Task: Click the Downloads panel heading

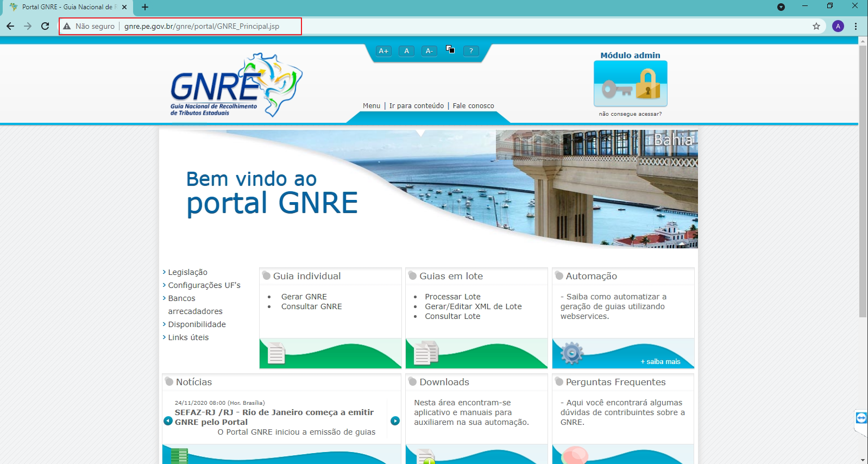Action: coord(444,382)
